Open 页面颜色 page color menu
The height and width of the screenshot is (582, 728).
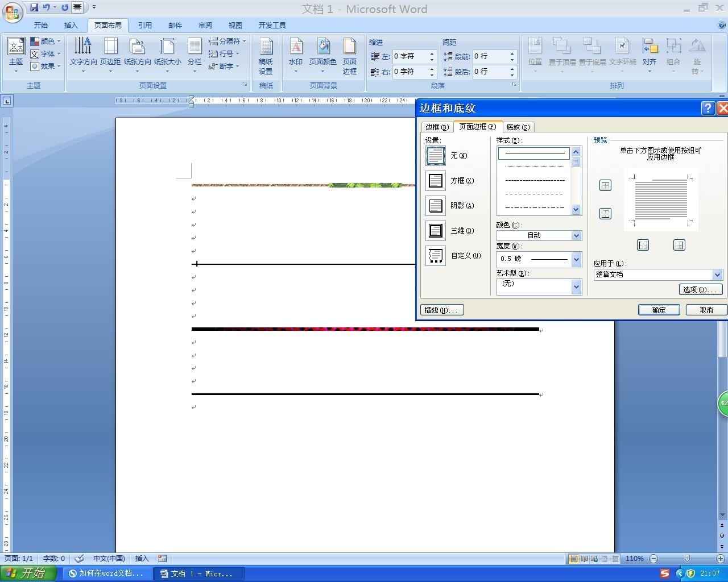(x=323, y=56)
